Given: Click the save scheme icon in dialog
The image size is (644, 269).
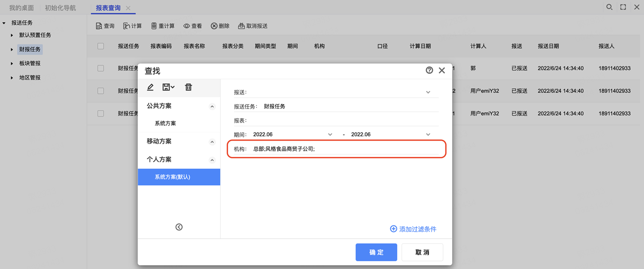Looking at the screenshot, I should [x=168, y=87].
